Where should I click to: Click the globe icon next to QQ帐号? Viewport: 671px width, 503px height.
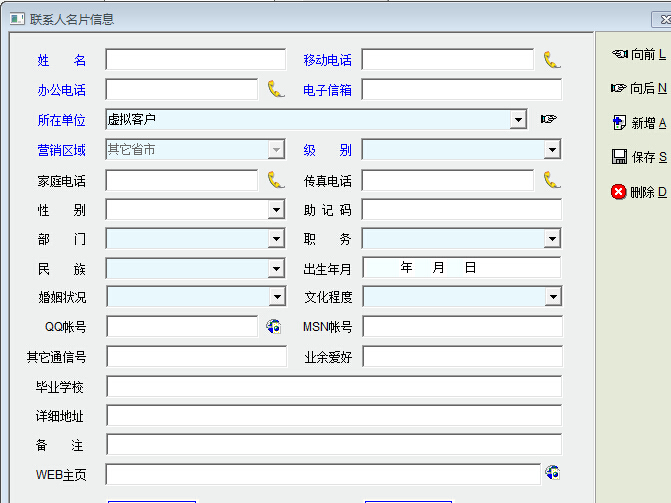point(273,326)
